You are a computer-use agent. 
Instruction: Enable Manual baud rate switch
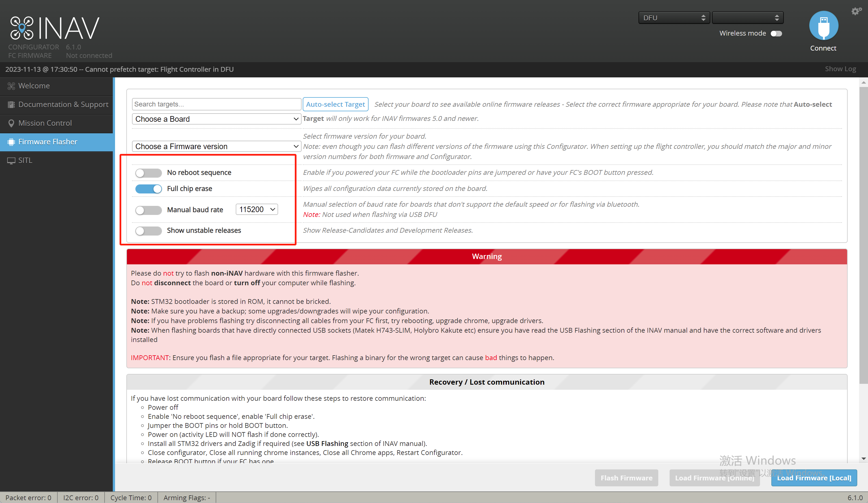148,210
